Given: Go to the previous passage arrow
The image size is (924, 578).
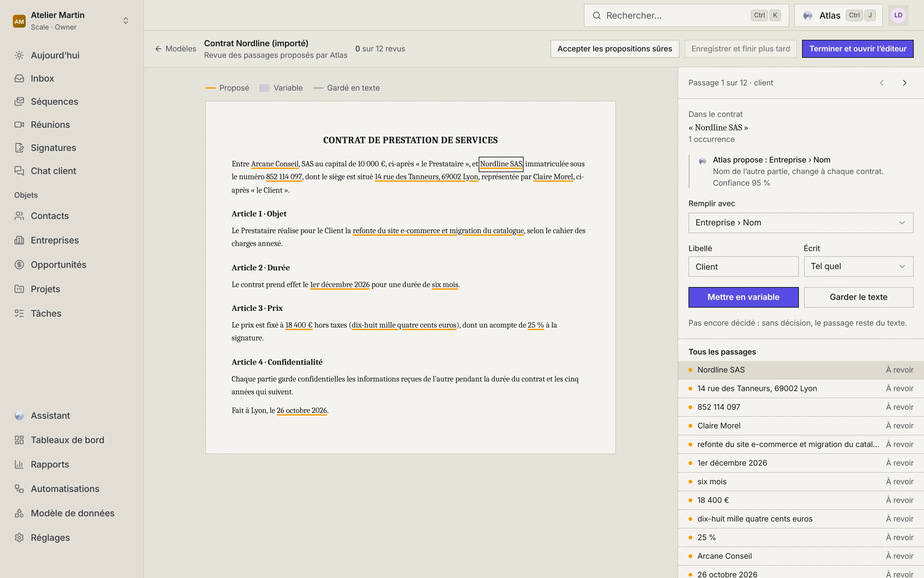Looking at the screenshot, I should [x=882, y=83].
